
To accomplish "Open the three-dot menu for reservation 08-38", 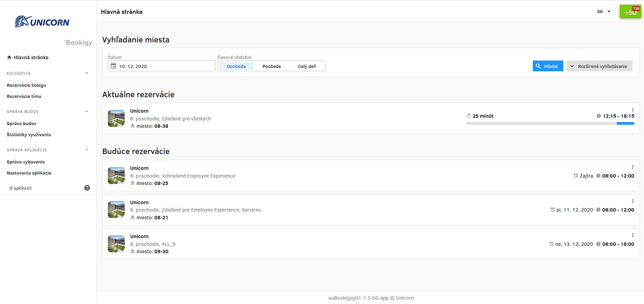I will tap(633, 110).
